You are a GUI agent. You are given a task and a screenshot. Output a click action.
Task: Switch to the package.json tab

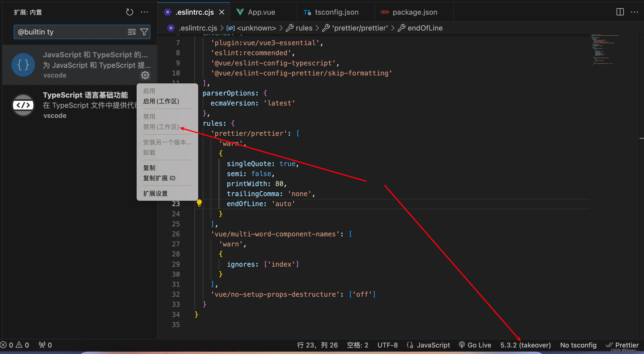414,12
